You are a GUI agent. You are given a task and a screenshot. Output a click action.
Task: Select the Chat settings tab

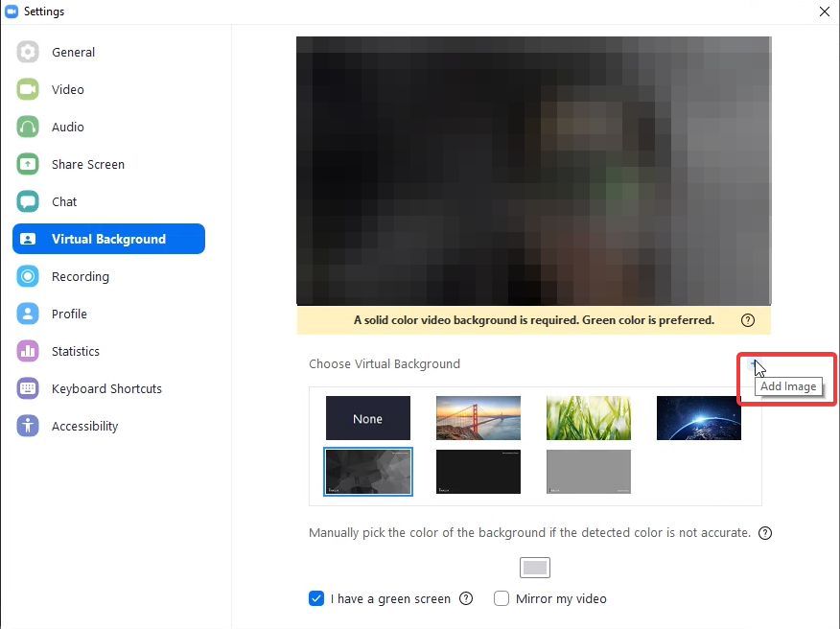64,201
